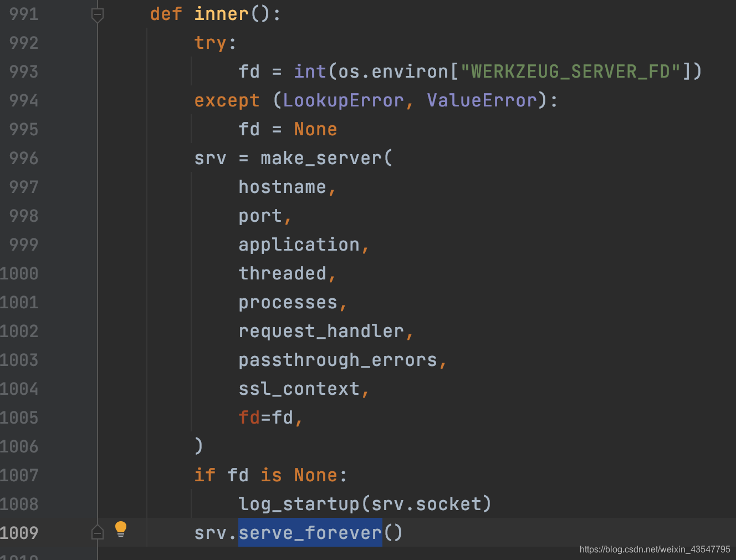
Task: Click the 'try' keyword
Action: click(x=210, y=43)
